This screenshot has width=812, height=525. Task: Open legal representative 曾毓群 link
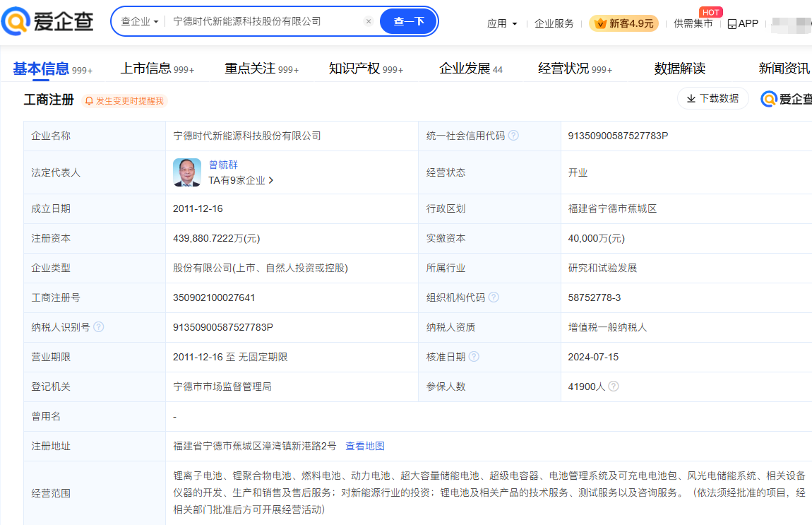[223, 165]
